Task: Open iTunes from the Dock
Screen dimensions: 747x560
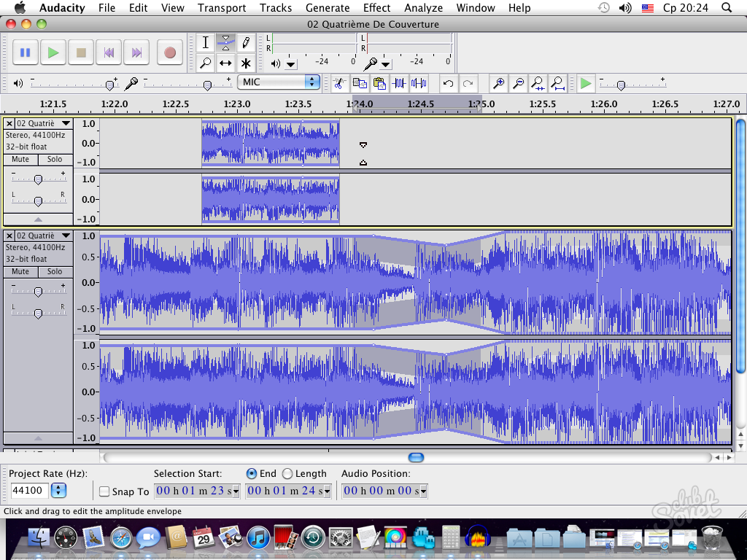Action: coord(258,538)
